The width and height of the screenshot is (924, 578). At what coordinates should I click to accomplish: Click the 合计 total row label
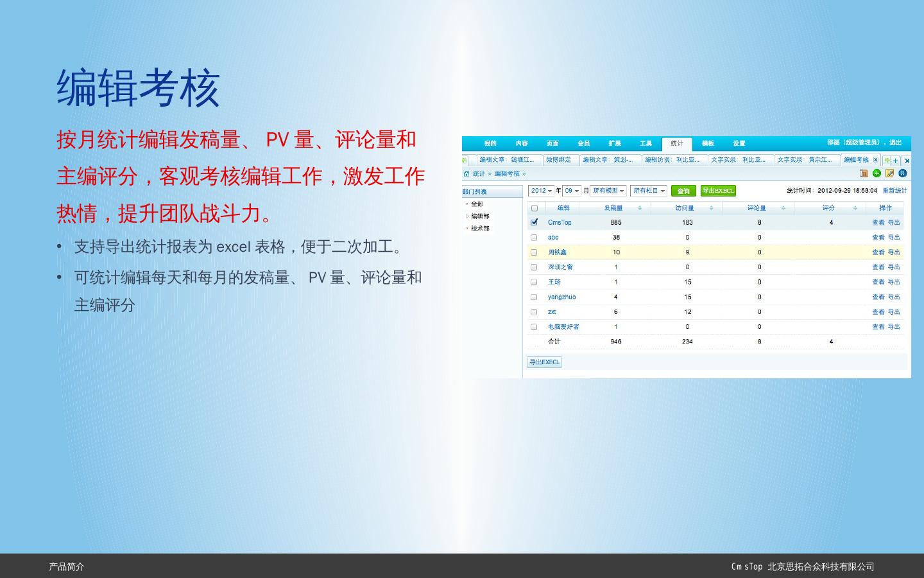554,342
